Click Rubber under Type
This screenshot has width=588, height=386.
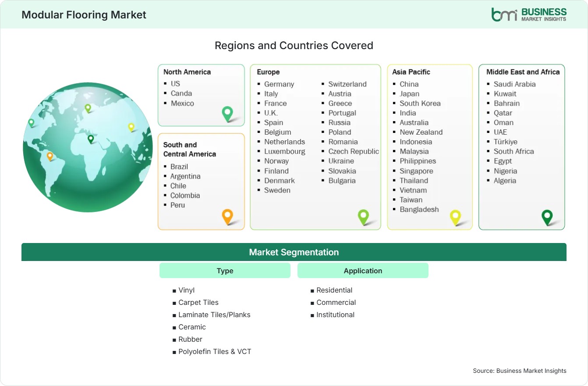[x=190, y=340]
